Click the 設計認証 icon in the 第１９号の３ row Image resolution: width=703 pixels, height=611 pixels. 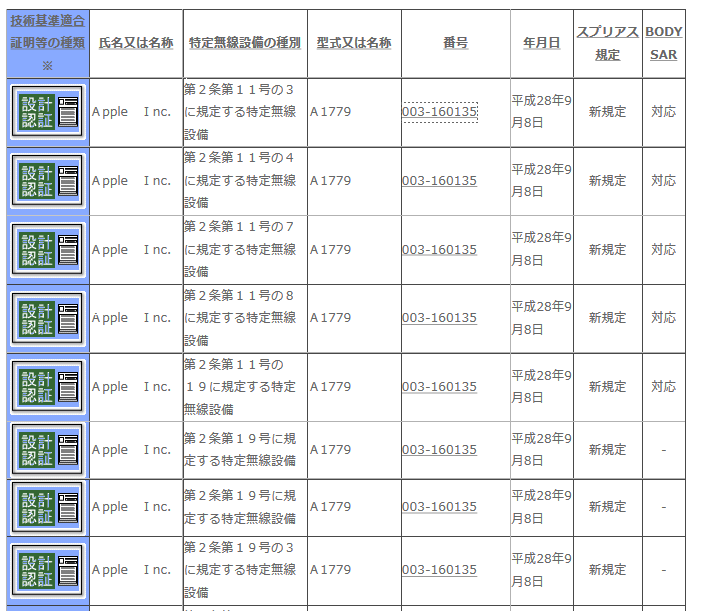point(47,570)
